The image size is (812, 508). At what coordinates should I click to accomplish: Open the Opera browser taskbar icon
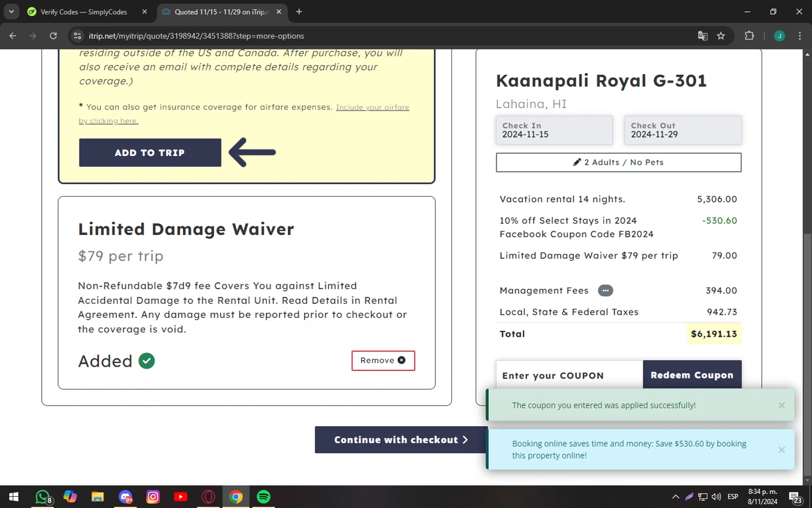pyautogui.click(x=208, y=497)
